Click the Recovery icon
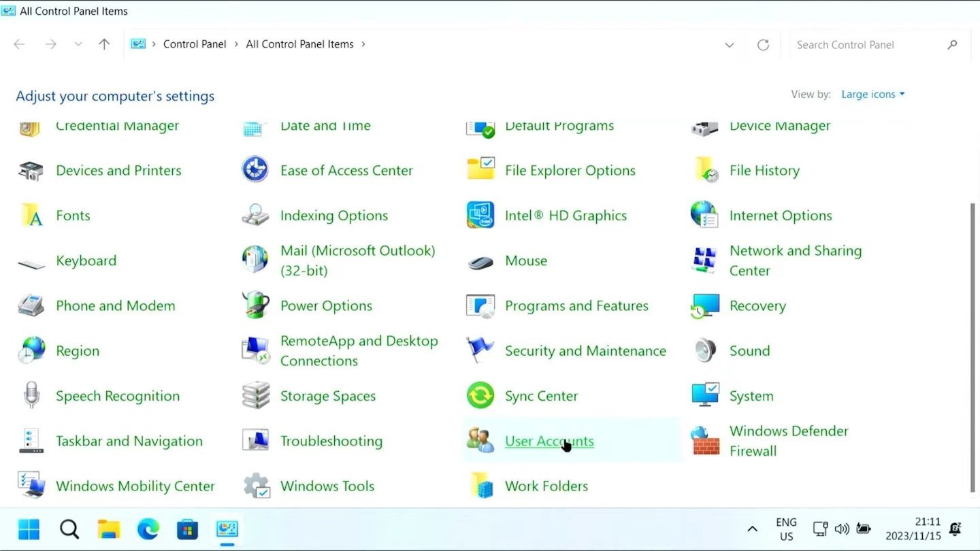This screenshot has height=551, width=980. coord(704,305)
